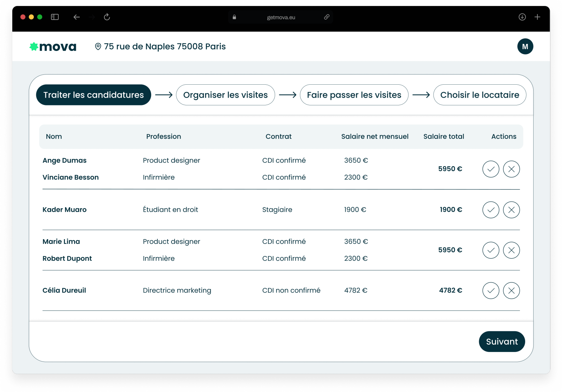Approve Célia Dureuil's application

[491, 290]
